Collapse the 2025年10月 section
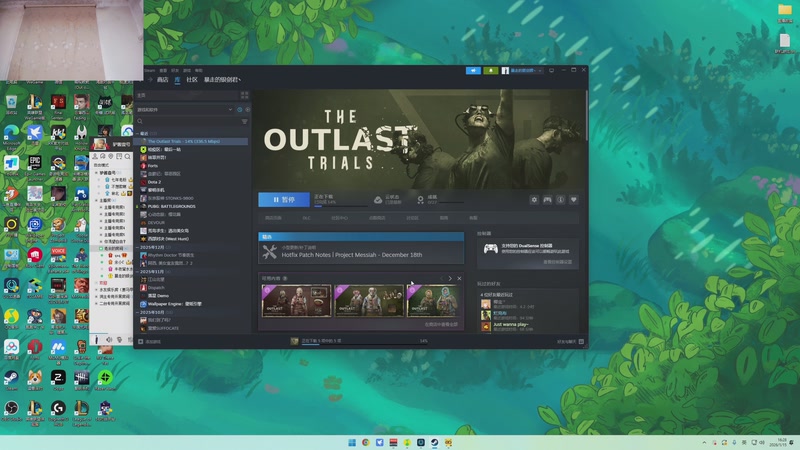The height and width of the screenshot is (450, 800). [137, 312]
